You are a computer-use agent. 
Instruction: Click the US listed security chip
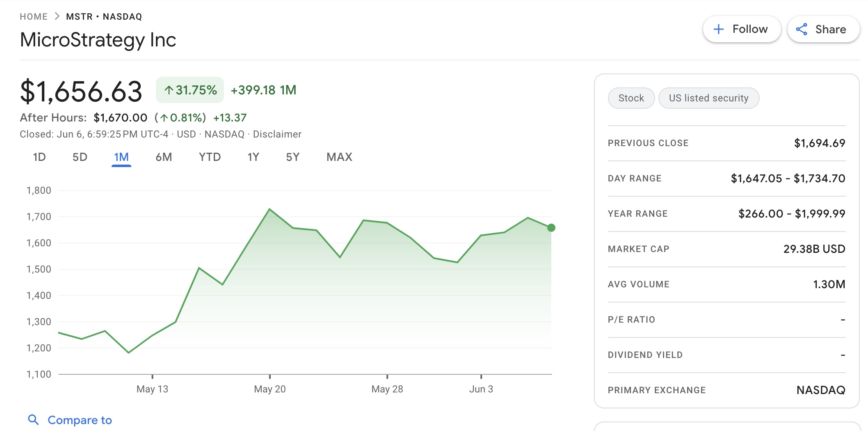point(709,98)
